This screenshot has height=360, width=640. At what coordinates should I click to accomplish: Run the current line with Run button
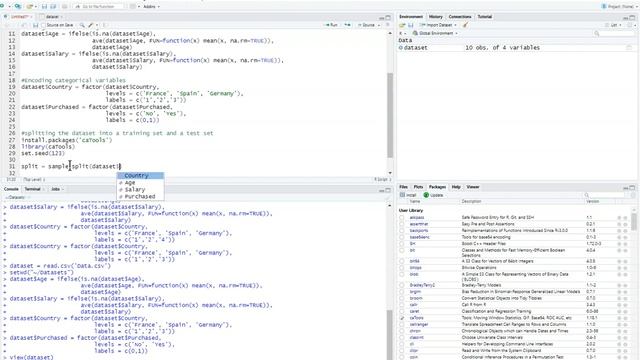[x=331, y=25]
